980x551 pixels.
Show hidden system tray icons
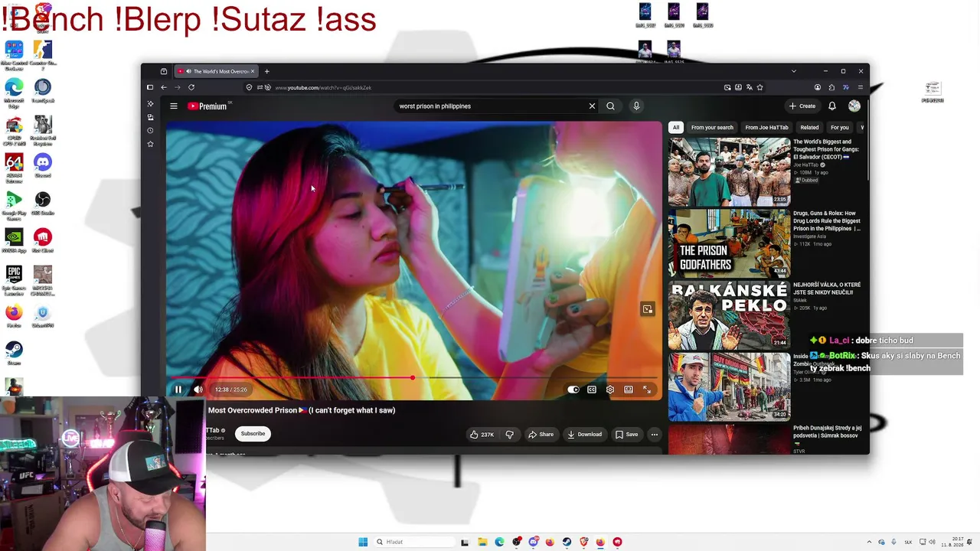pos(869,542)
